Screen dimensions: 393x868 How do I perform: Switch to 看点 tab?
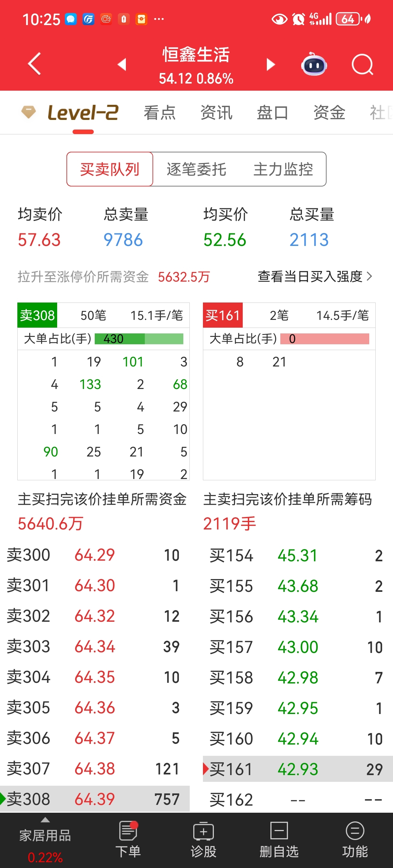pyautogui.click(x=160, y=113)
